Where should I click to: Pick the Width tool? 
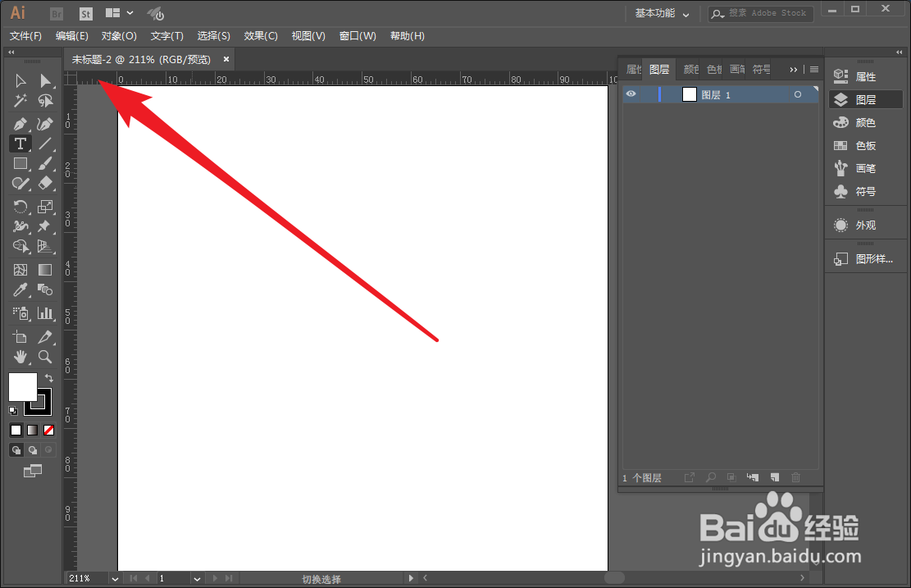pyautogui.click(x=20, y=226)
